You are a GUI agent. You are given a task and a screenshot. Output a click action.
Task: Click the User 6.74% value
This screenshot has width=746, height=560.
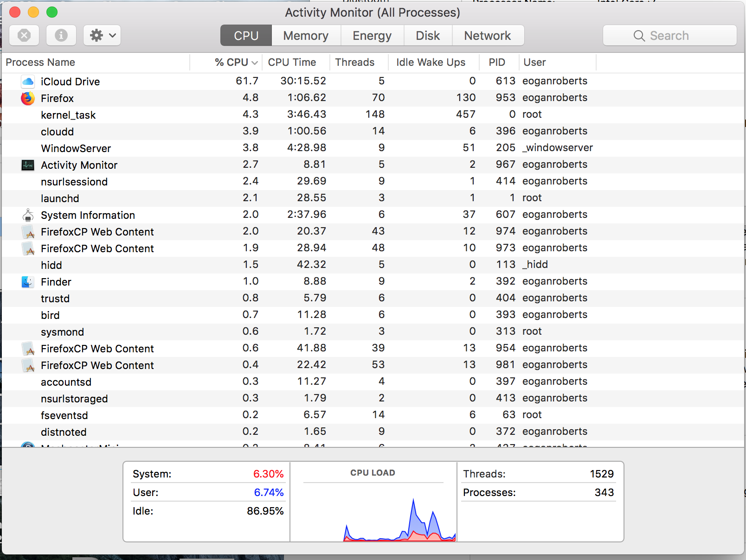pos(269,492)
